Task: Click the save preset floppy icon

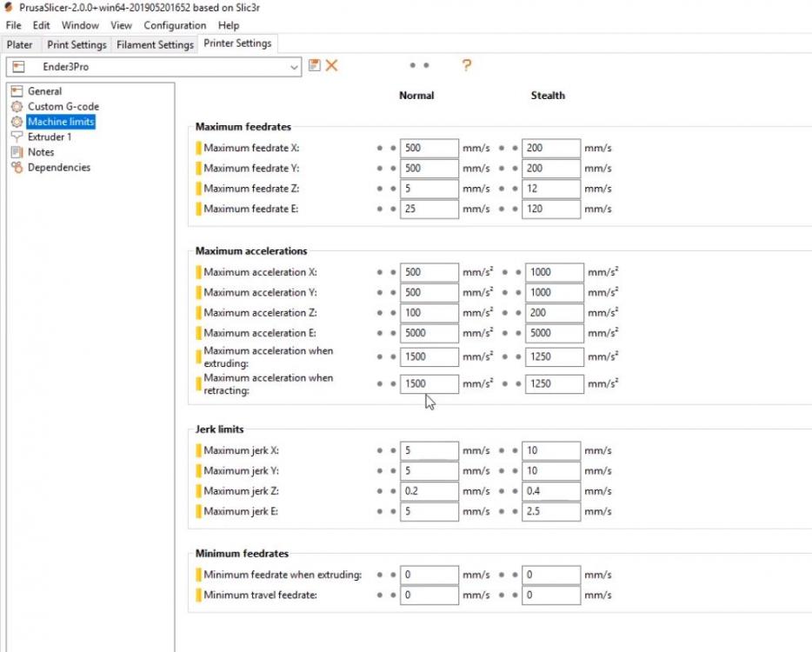Action: click(314, 65)
